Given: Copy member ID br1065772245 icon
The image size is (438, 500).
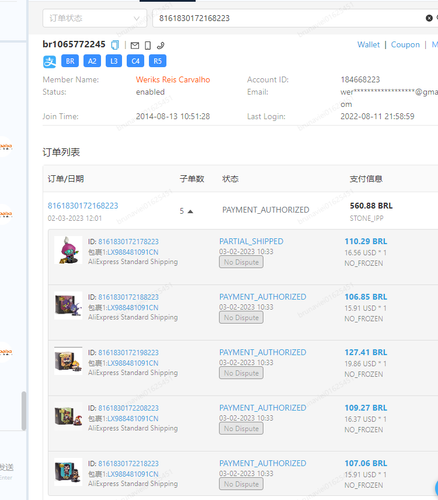Looking at the screenshot, I should click(x=115, y=45).
